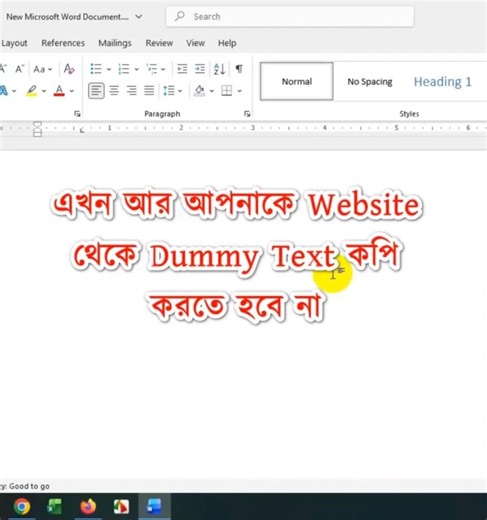Apply the No Spacing style
Image resolution: width=487 pixels, height=520 pixels.
[370, 82]
